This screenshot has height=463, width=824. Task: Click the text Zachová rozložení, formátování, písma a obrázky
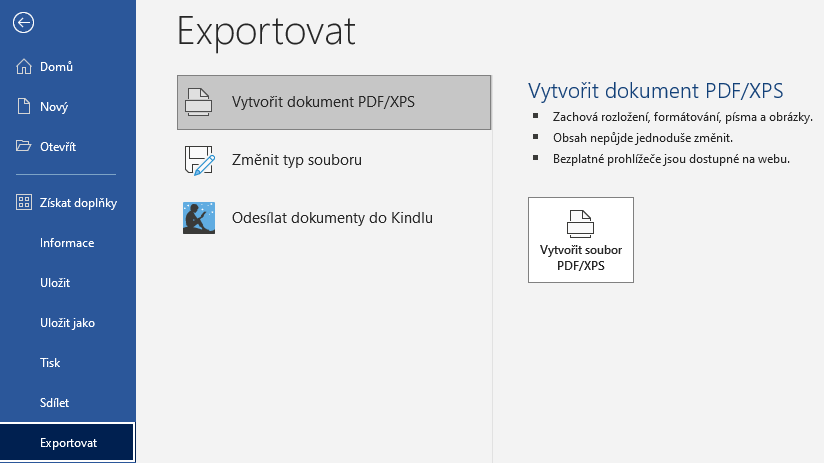click(683, 117)
